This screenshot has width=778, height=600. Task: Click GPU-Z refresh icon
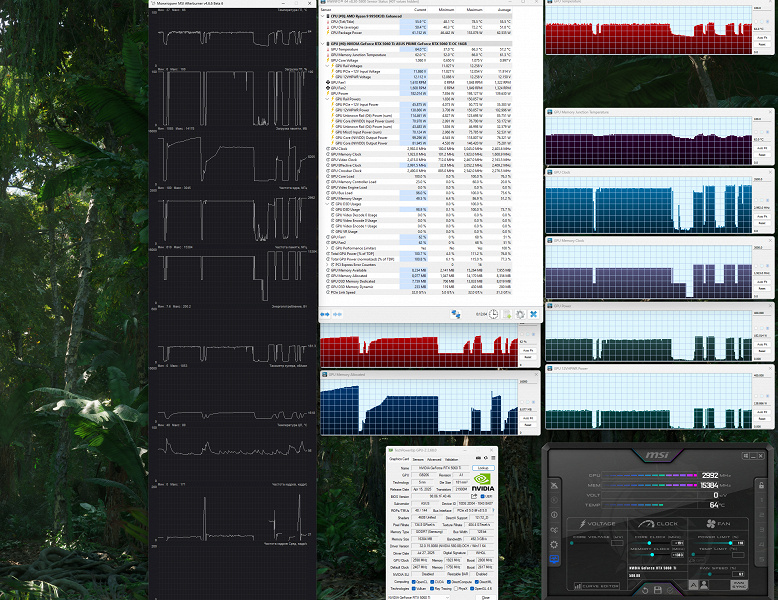(x=486, y=458)
